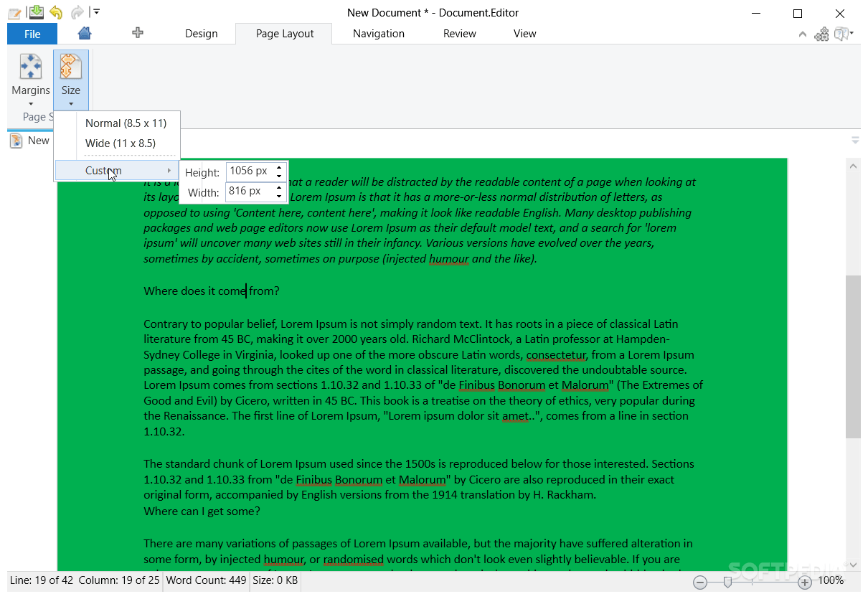Undo with the yellow arrow icon

(56, 12)
